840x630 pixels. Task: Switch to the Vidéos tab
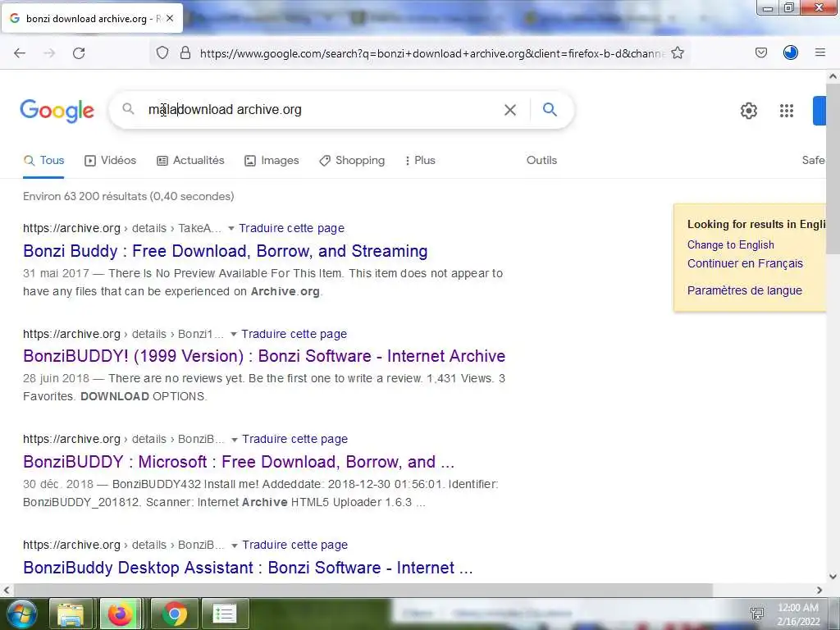[111, 160]
